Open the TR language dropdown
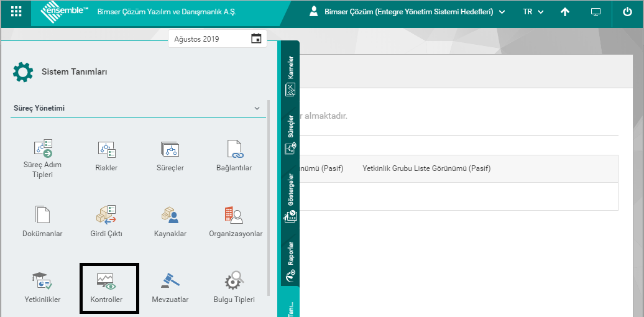Screen dimensions: 644x317 (x=533, y=12)
